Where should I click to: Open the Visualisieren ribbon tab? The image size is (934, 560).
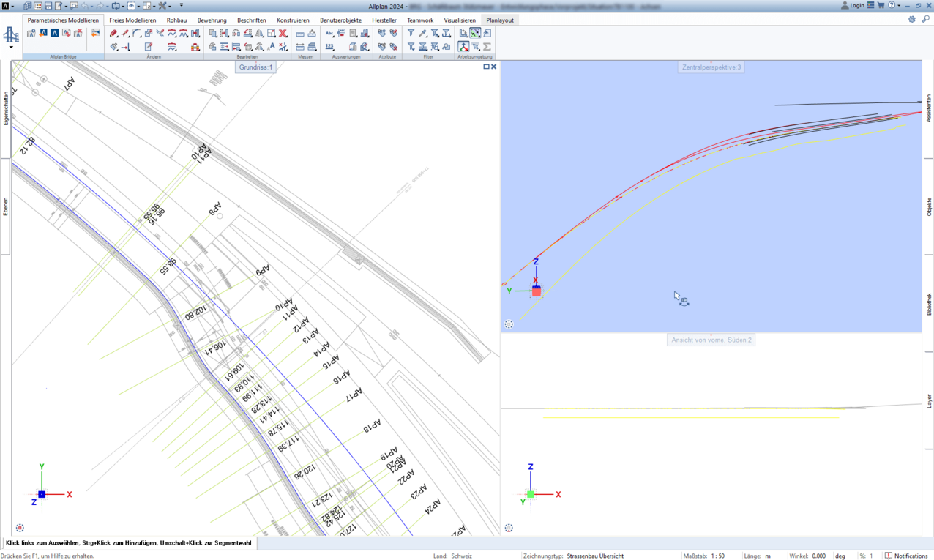pos(459,20)
